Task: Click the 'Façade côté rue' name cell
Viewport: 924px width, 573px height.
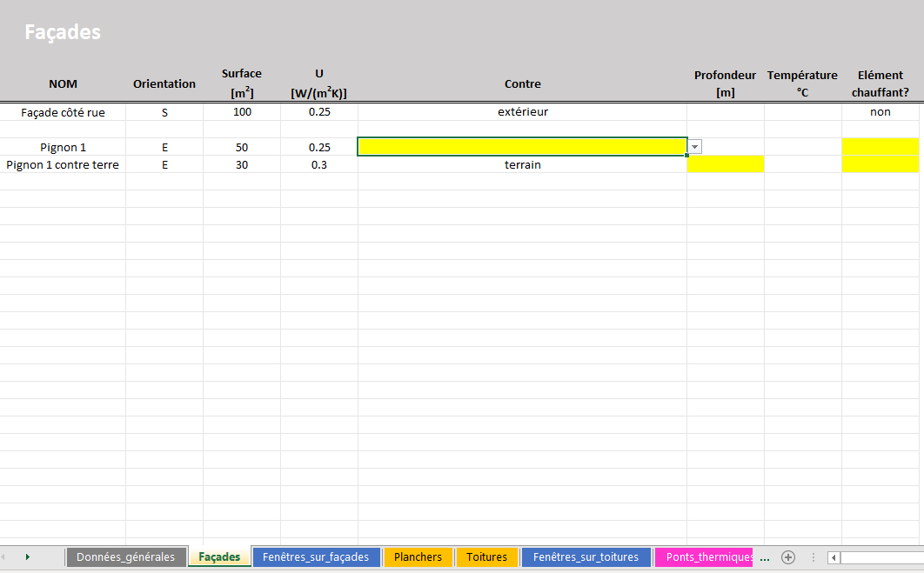Action: (x=63, y=112)
